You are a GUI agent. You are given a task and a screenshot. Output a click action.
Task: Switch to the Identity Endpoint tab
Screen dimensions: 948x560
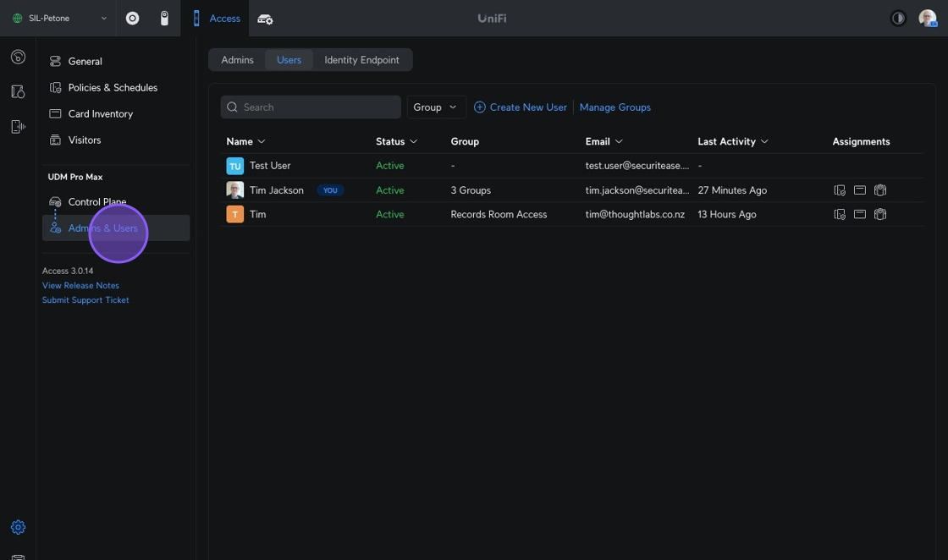pyautogui.click(x=361, y=60)
